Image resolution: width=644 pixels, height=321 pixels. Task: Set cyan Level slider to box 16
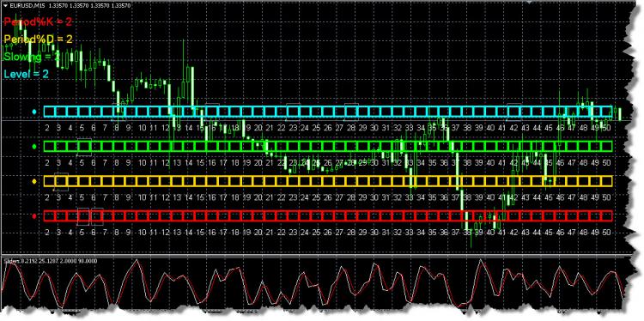(212, 112)
